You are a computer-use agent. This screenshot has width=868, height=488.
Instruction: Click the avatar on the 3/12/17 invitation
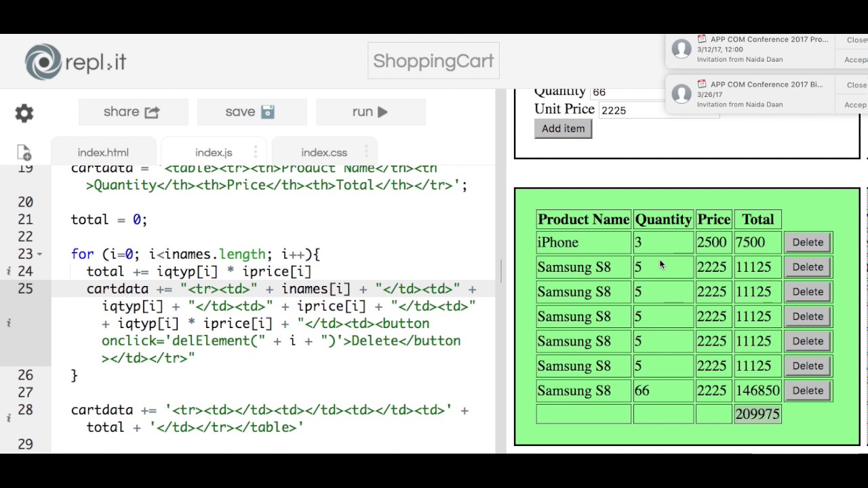pos(682,49)
